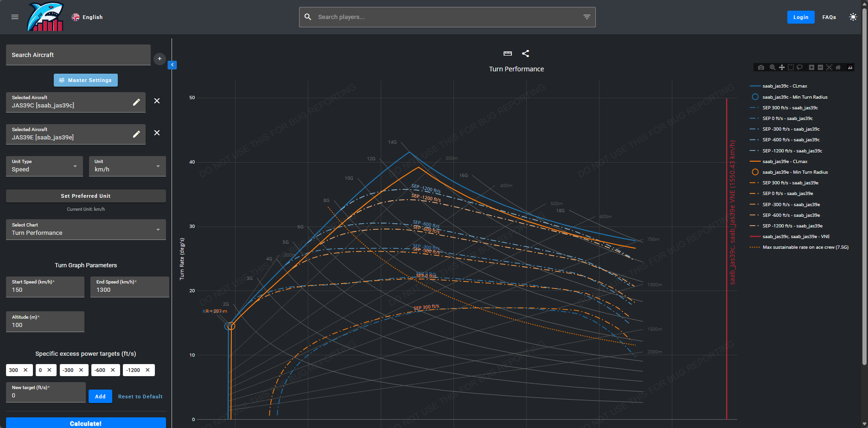Remove the -300 ft/s SEP target chip
Screen dimensions: 868x428
[81, 370]
